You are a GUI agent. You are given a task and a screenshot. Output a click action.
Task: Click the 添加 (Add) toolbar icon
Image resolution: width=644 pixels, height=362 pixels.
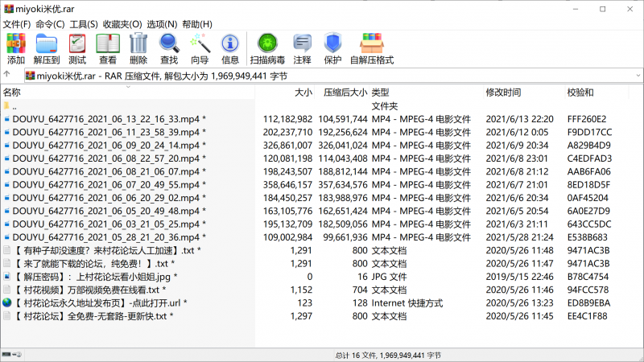click(x=16, y=48)
